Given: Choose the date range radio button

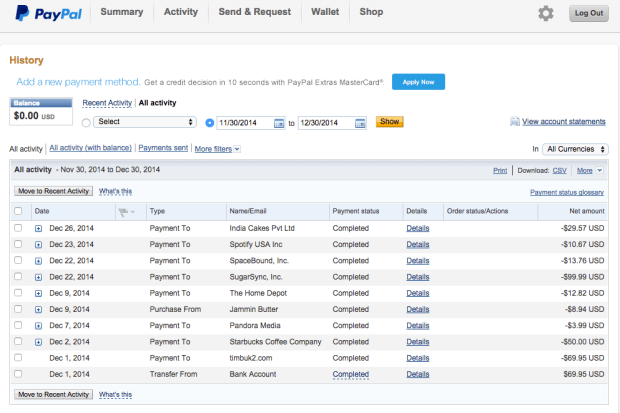Looking at the screenshot, I should coord(210,123).
